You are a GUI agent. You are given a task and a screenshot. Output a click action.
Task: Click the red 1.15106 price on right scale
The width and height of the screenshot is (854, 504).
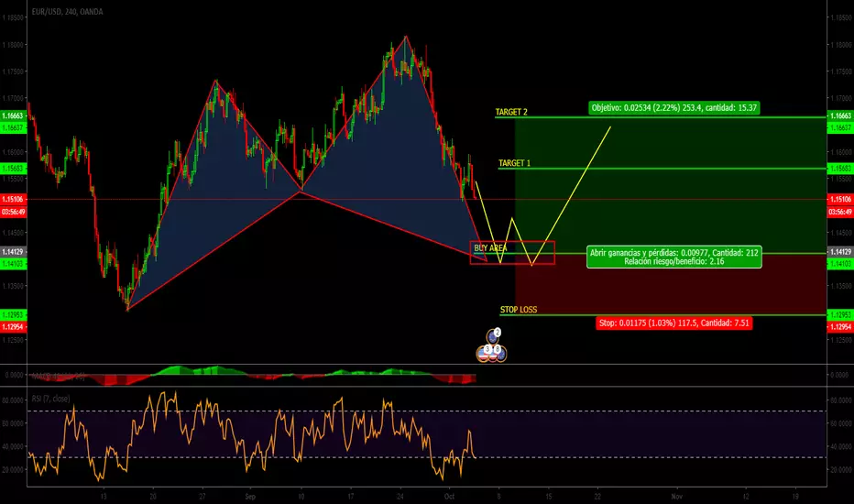pos(840,200)
